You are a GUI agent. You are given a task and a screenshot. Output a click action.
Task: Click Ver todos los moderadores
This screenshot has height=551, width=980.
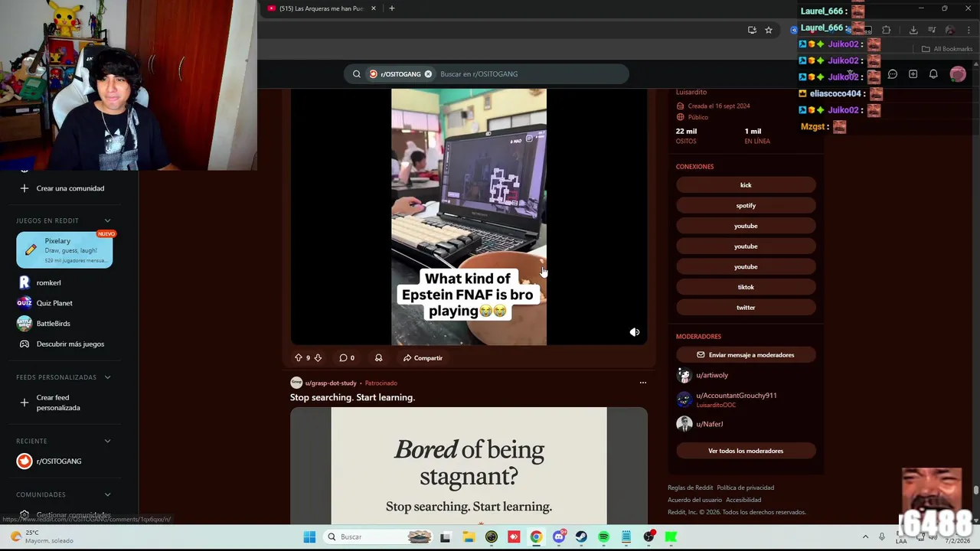(746, 451)
